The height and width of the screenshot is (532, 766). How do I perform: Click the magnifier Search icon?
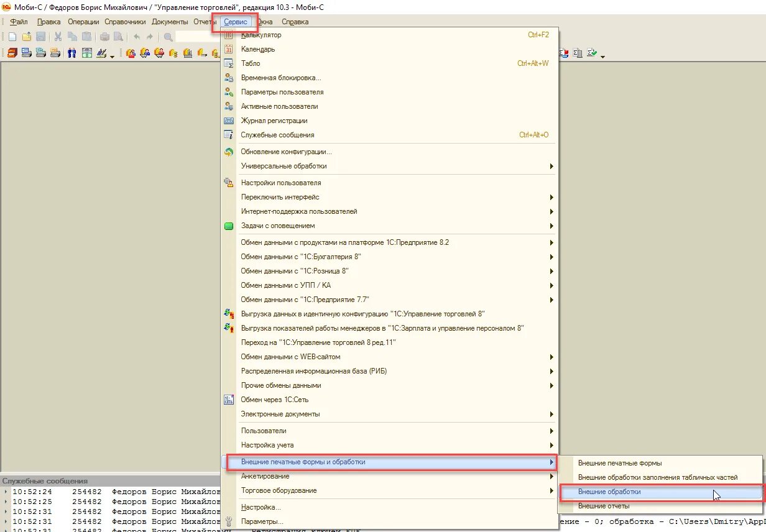pyautogui.click(x=168, y=37)
